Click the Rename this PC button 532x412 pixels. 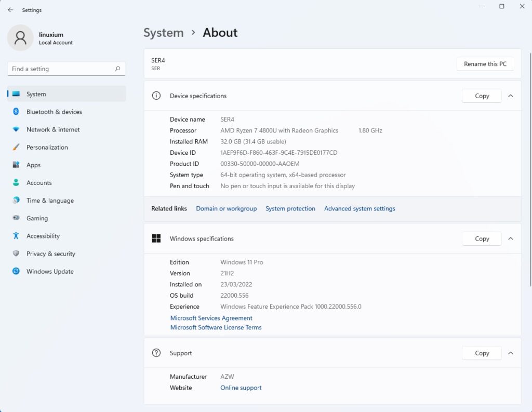[485, 64]
